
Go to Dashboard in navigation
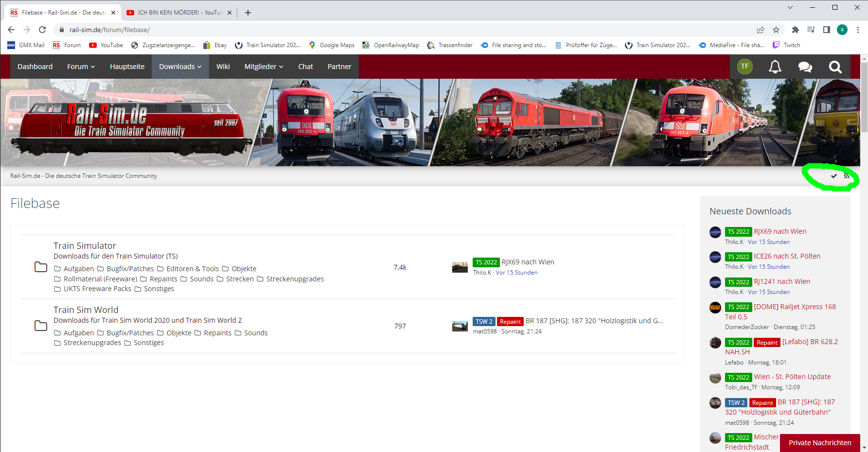pos(35,67)
